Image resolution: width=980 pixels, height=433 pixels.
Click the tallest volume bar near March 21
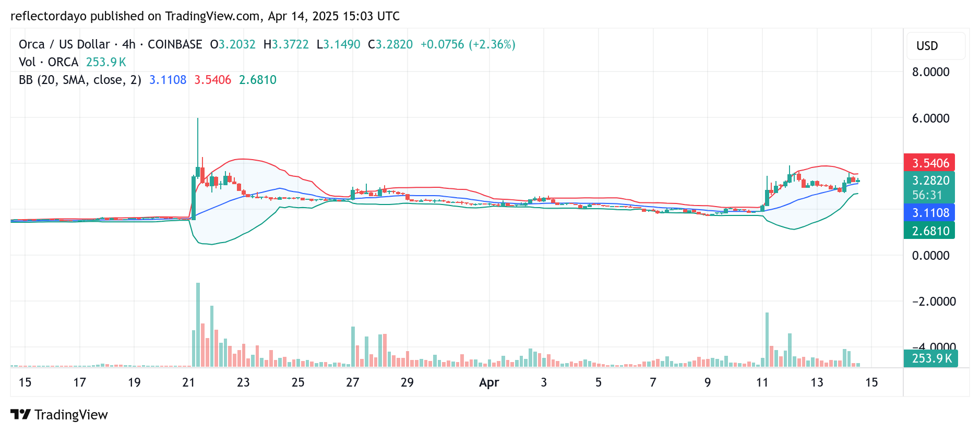198,324
